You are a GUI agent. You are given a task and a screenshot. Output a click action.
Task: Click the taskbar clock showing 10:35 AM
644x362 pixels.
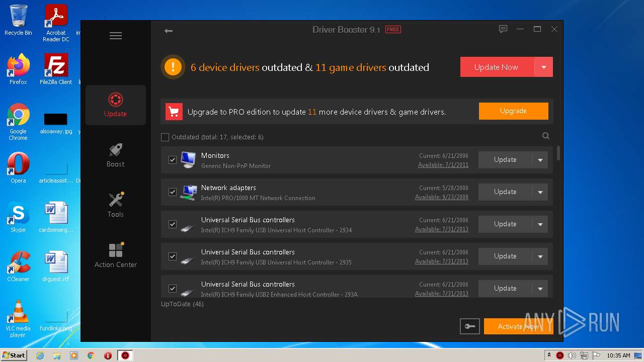pos(618,355)
